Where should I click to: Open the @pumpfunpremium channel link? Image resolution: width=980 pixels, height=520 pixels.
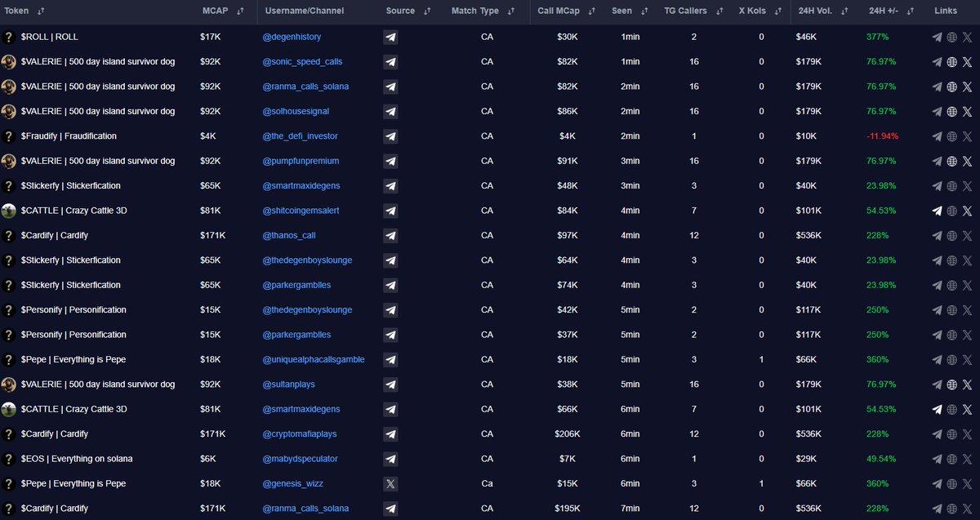pos(301,162)
